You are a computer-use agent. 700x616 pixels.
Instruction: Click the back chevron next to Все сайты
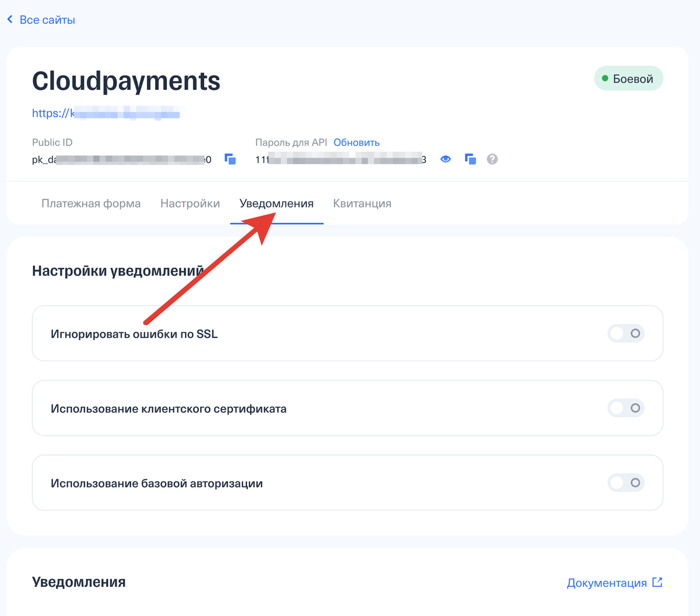(x=10, y=20)
